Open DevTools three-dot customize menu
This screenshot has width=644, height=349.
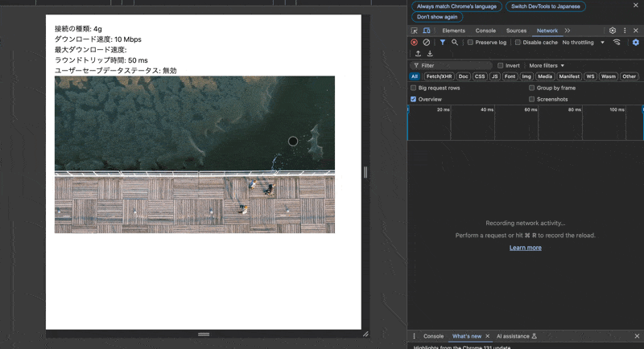625,31
